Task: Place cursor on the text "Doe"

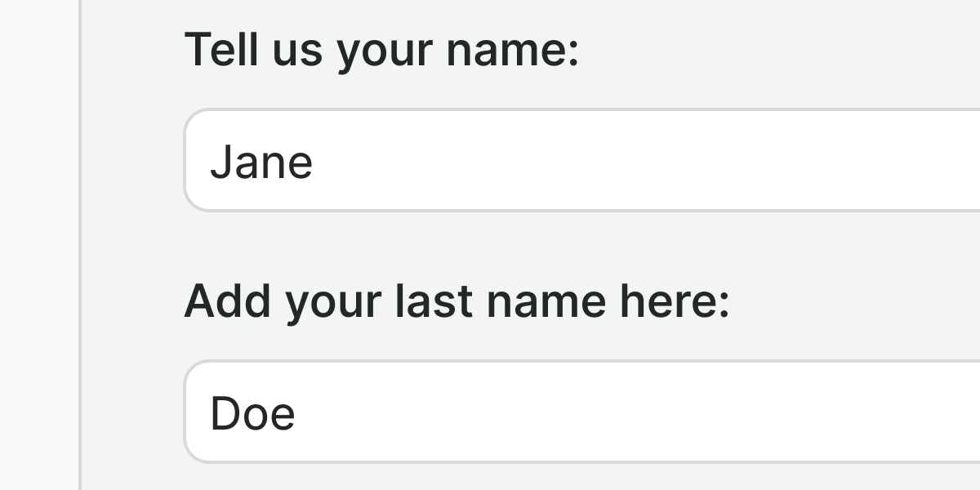Action: pos(252,413)
